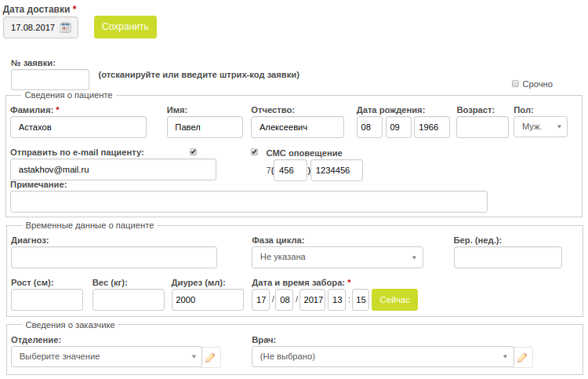Click the pencil icon beside Отделение
The image size is (588, 379).
pyautogui.click(x=211, y=357)
